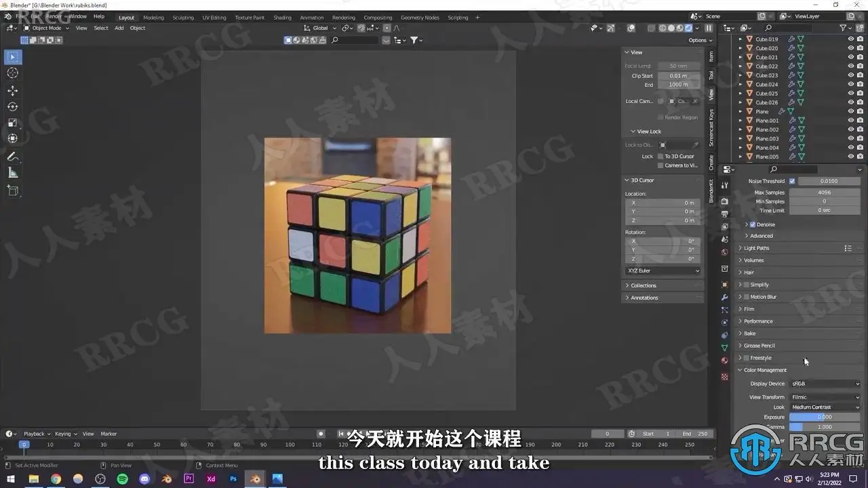
Task: Select the 3D Cursor tool
Action: (x=12, y=73)
